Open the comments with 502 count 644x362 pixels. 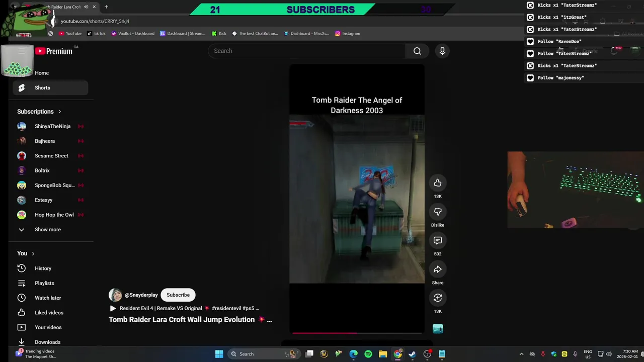pyautogui.click(x=438, y=240)
